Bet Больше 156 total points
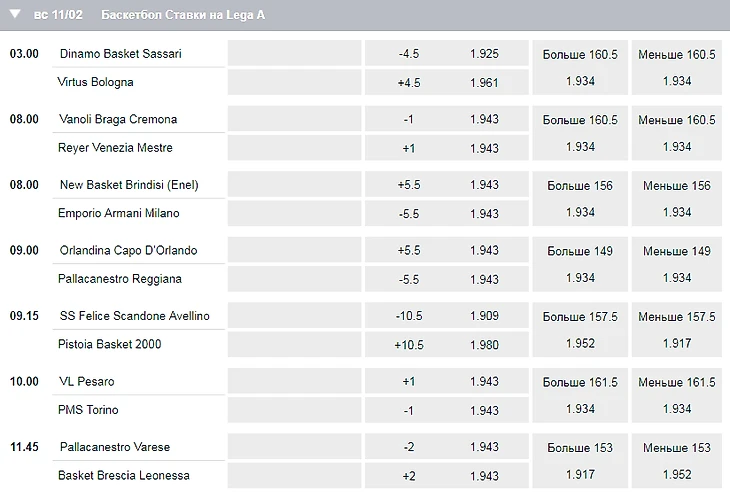The height and width of the screenshot is (500, 730). [580, 199]
